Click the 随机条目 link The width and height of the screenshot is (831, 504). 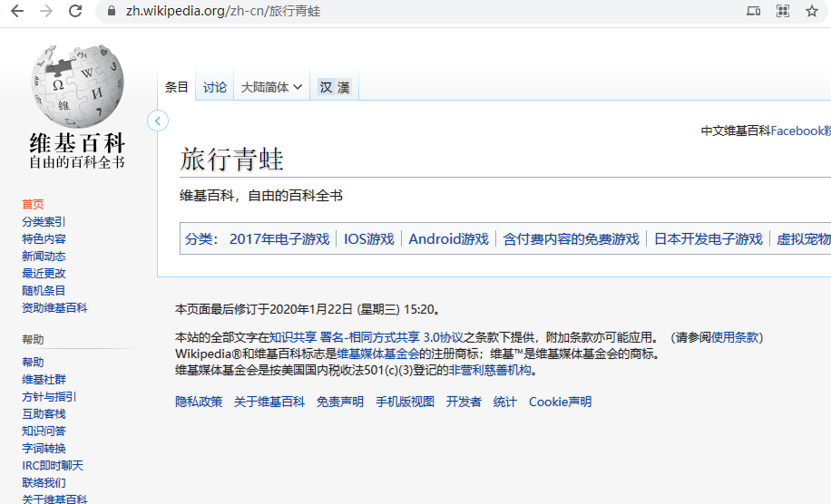click(x=44, y=291)
